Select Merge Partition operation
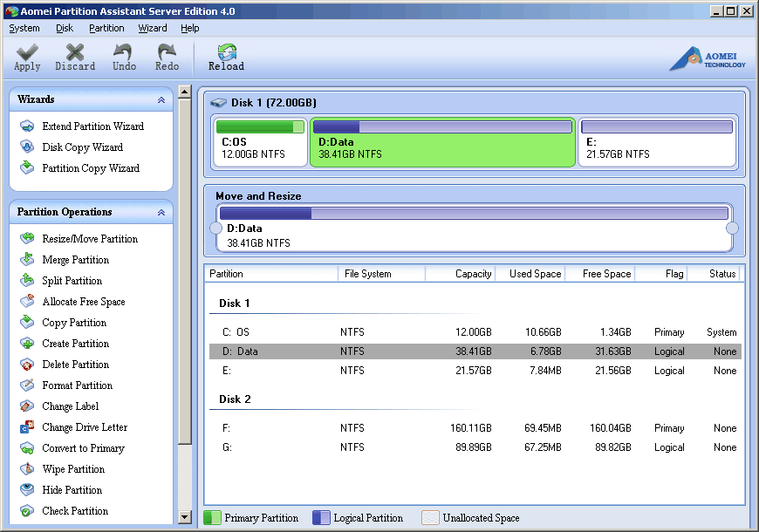The width and height of the screenshot is (759, 532). 75,260
